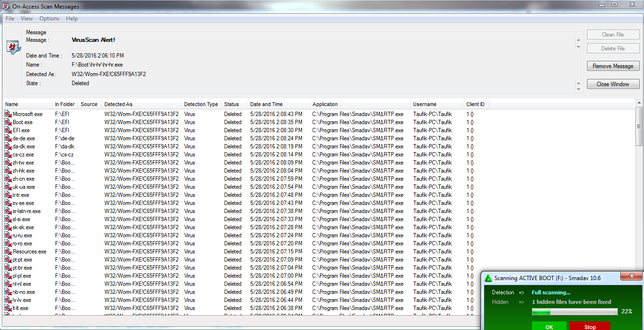Click the Remove Message button

tap(613, 66)
